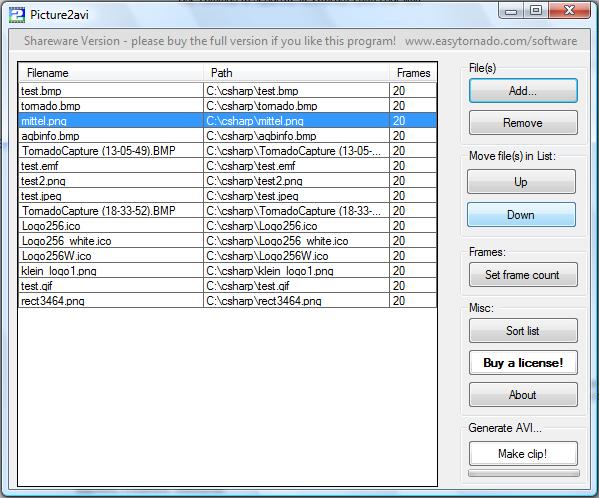Click the Add... button to add files
The width and height of the screenshot is (599, 498).
click(523, 91)
